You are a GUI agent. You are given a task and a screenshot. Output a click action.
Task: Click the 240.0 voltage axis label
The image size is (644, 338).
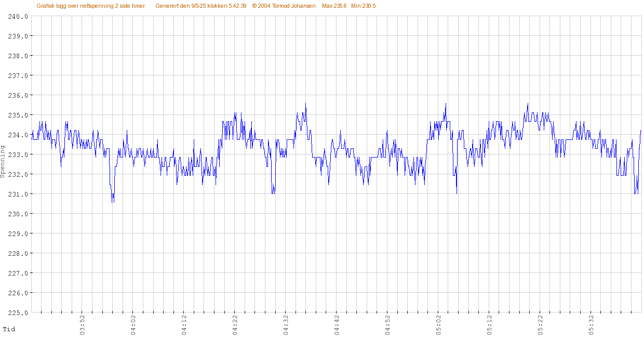tap(18, 16)
